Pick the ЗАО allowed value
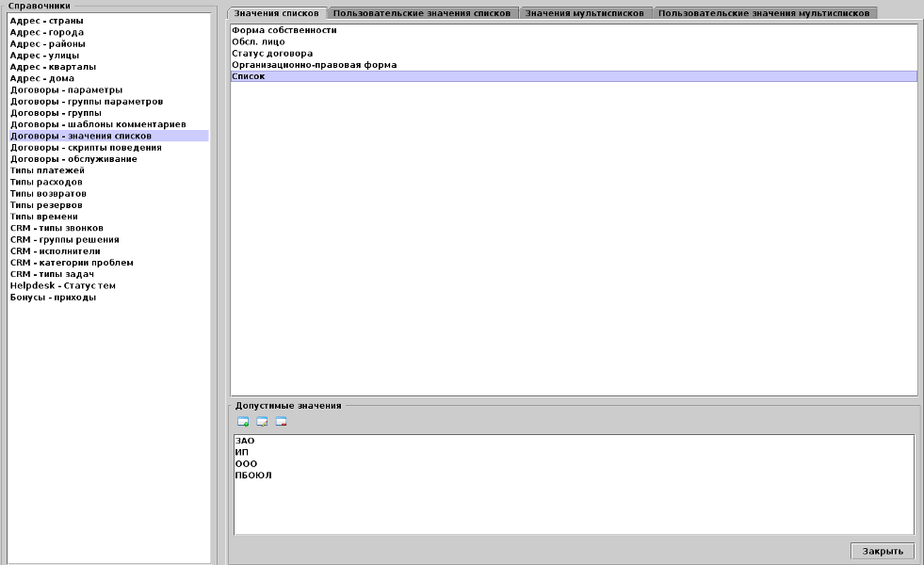Image resolution: width=924 pixels, height=565 pixels. (x=245, y=441)
